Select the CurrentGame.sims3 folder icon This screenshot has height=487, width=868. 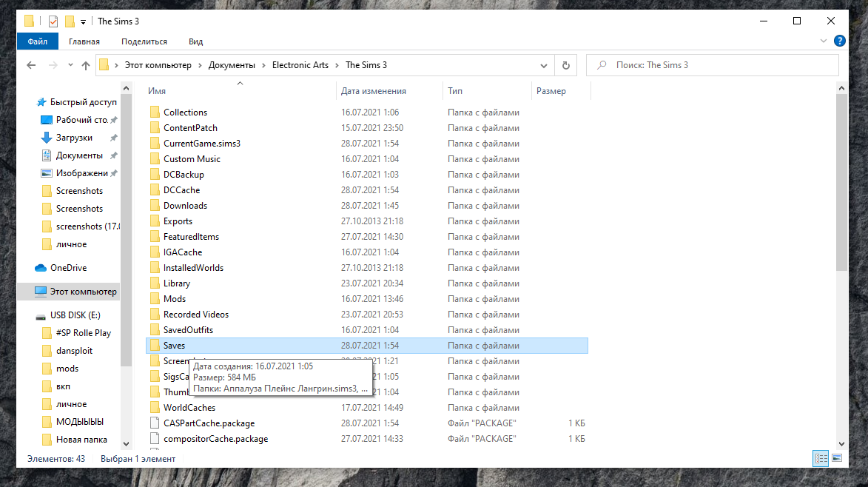point(155,144)
